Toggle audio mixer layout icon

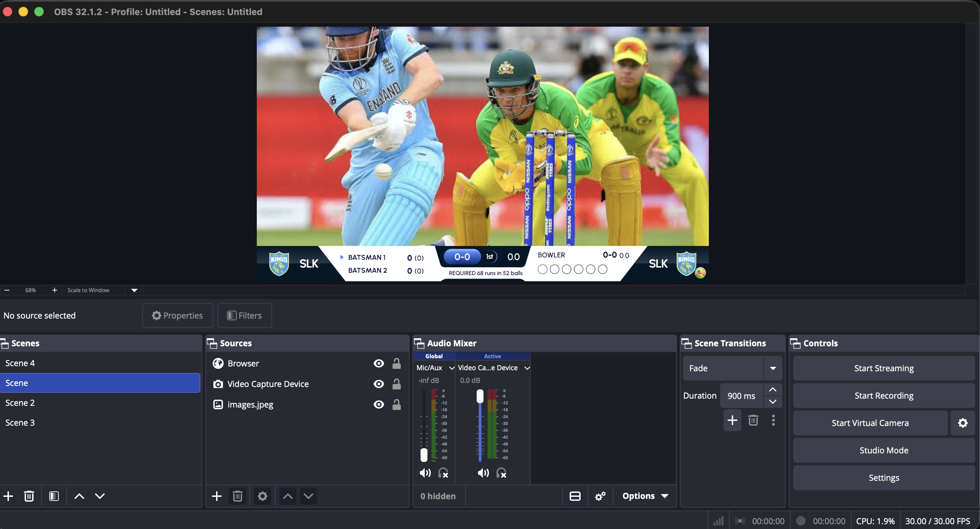(575, 496)
